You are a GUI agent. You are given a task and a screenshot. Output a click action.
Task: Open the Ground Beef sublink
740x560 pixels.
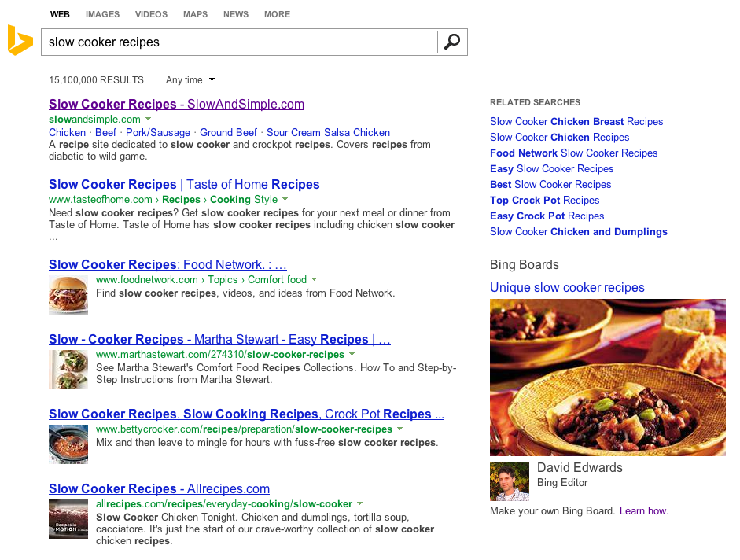(228, 132)
